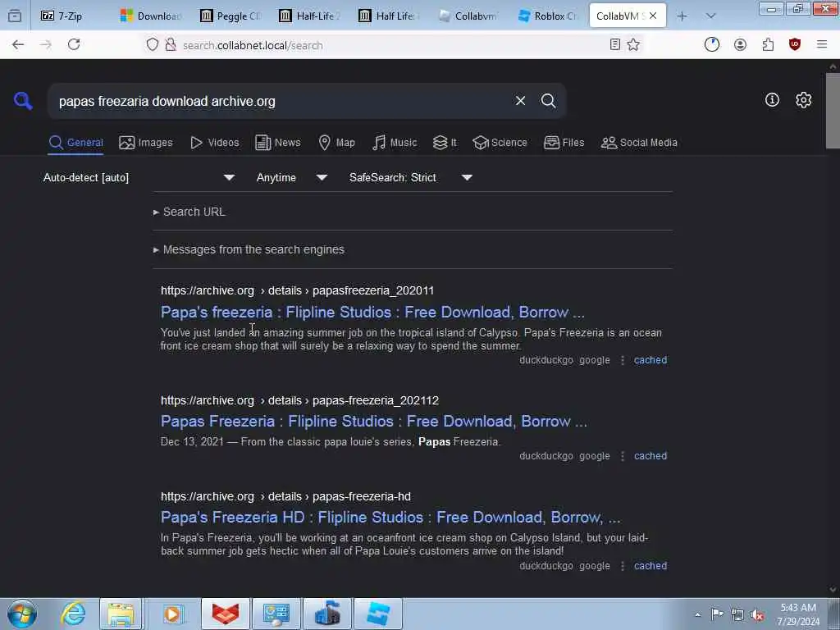Open the Roblox taskbar icon

(x=378, y=614)
